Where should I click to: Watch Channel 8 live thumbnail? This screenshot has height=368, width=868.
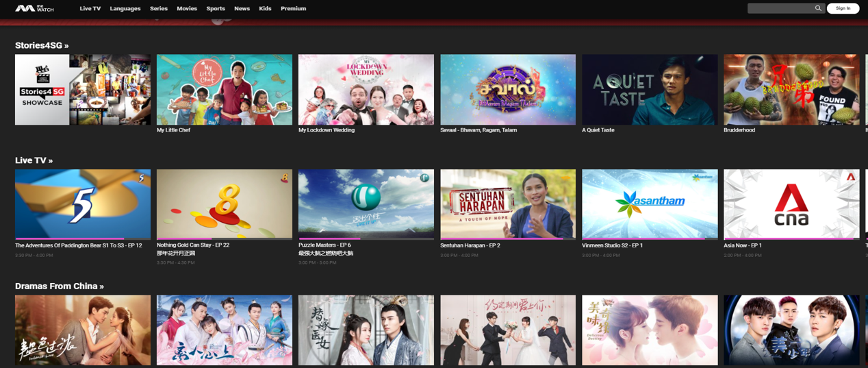225,204
